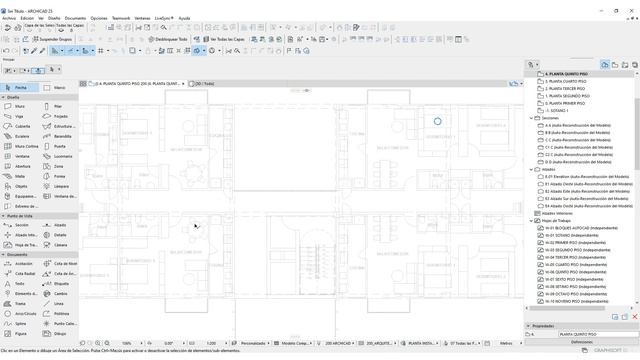This screenshot has height=360, width=640.
Task: Open the Edición menu
Action: [27, 18]
